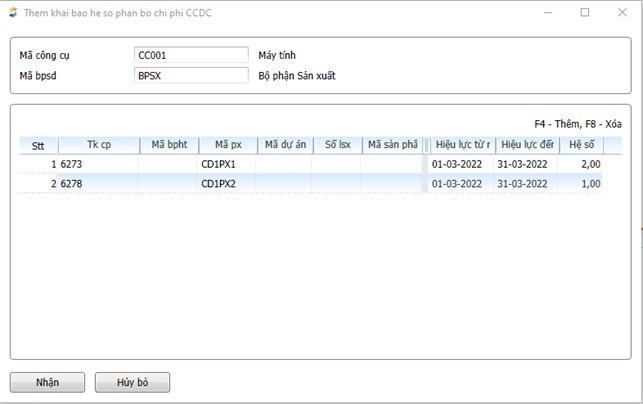Click the Hủy bỏ button

click(x=132, y=382)
